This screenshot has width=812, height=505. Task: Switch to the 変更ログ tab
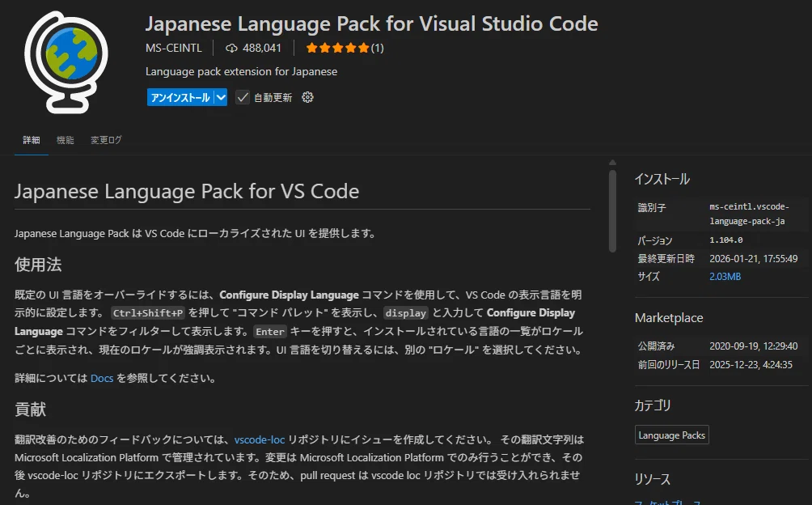(106, 140)
